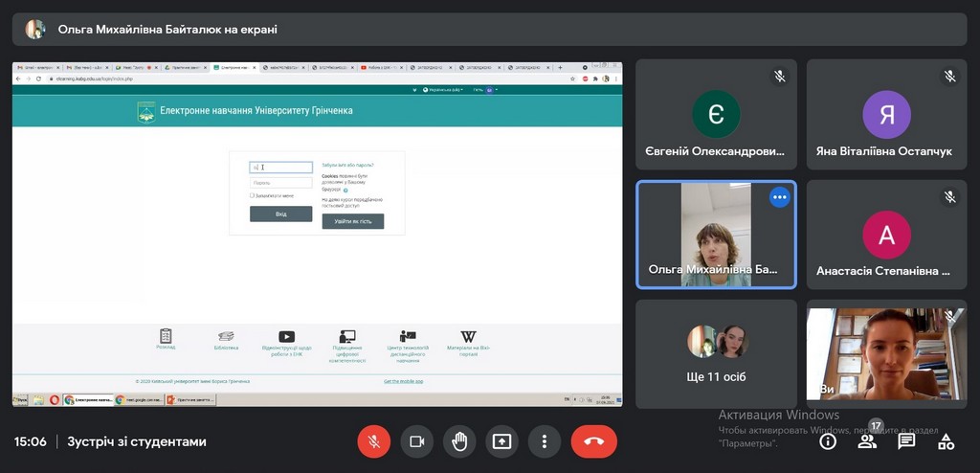Viewport: 980px width, 473px height.
Task: Click your own video tile labeled "Ви"
Action: [886, 353]
